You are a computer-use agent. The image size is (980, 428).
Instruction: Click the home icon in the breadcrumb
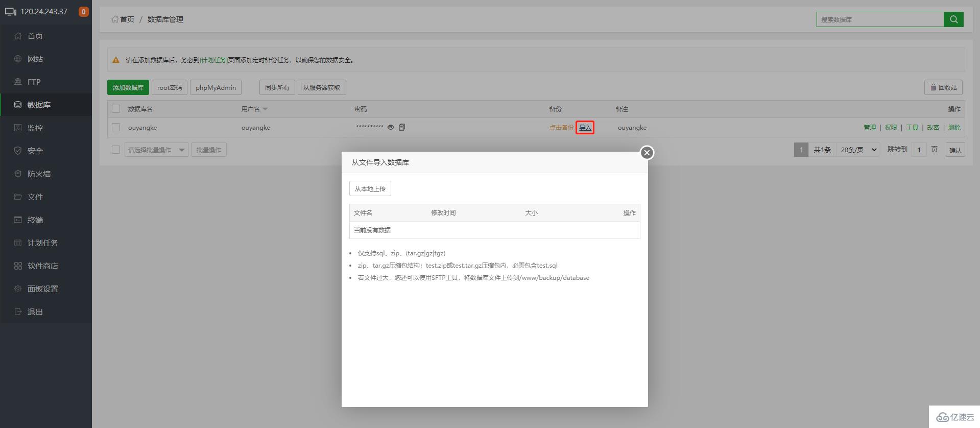[x=115, y=19]
